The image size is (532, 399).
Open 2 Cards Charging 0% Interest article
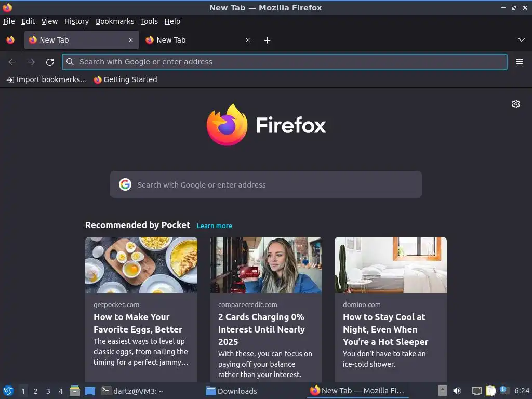262,329
